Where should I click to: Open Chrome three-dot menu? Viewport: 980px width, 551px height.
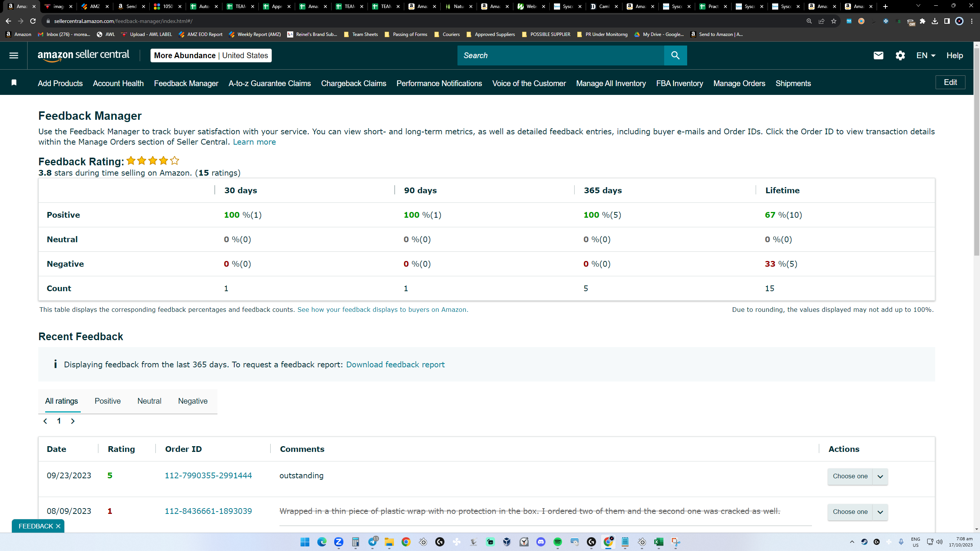click(x=972, y=21)
